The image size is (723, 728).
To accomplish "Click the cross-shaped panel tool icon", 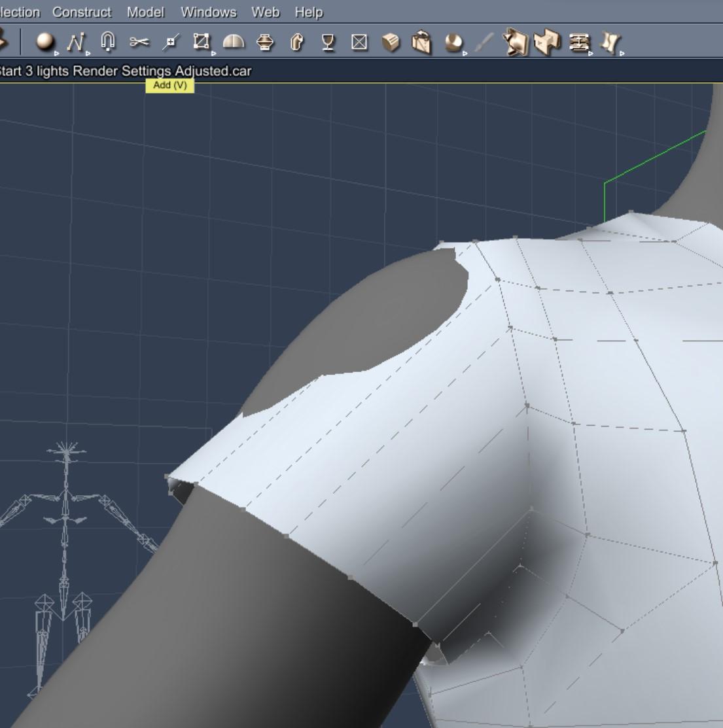I will coord(547,43).
